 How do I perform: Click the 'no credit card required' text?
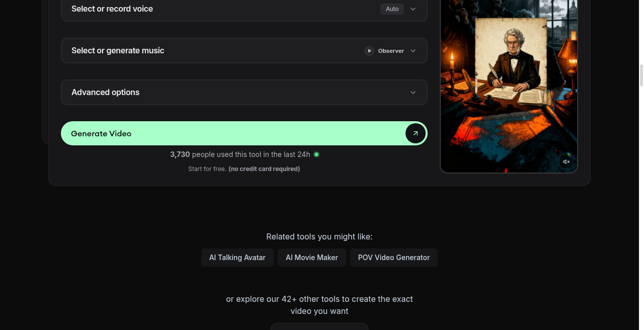tap(264, 169)
